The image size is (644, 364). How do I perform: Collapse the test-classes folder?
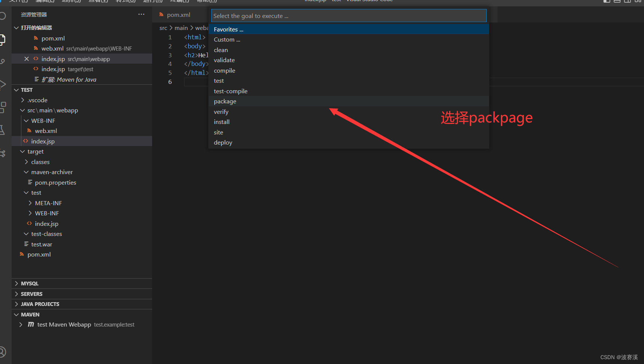tap(26, 234)
